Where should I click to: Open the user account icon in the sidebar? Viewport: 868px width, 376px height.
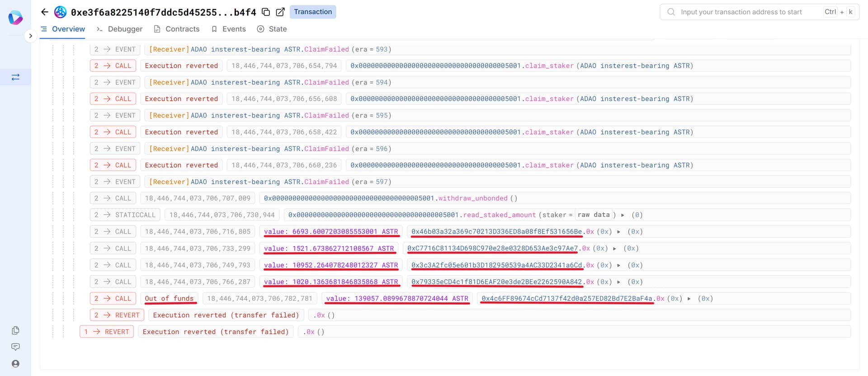(x=15, y=364)
